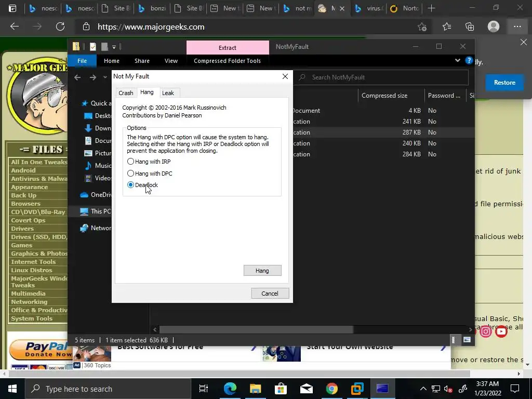Viewport: 532px width, 399px height.
Task: Click Explorer forward navigation arrow
Action: click(93, 77)
